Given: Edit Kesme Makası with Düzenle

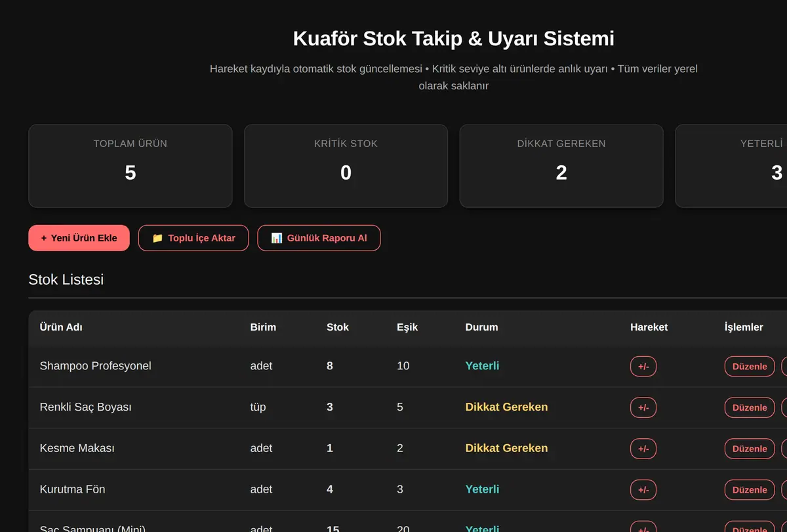Looking at the screenshot, I should coord(750,449).
